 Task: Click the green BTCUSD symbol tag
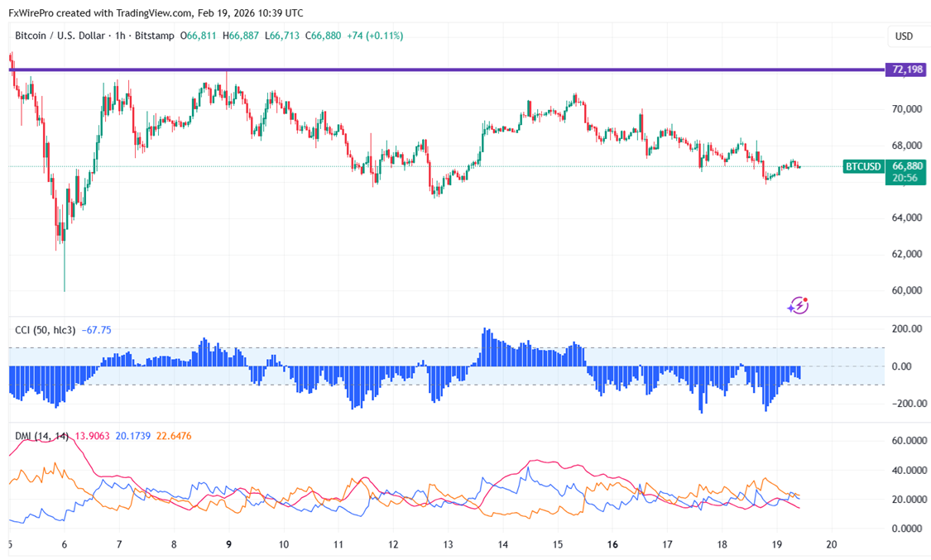click(863, 166)
